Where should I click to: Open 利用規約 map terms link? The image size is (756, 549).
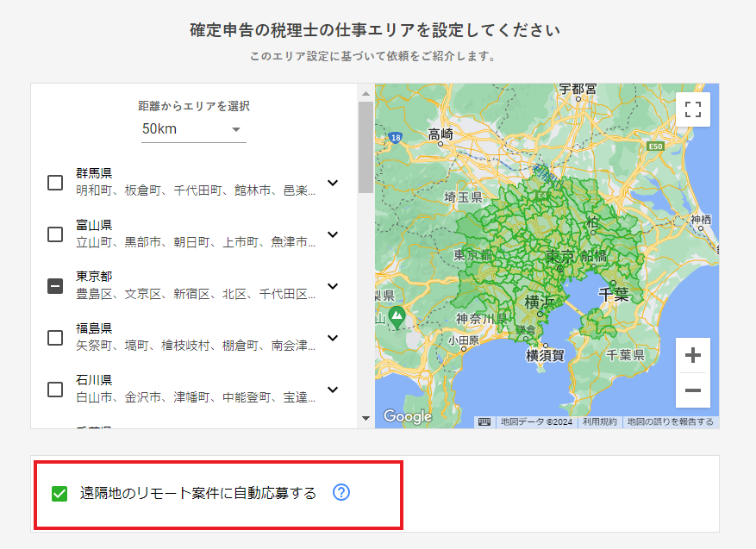599,421
